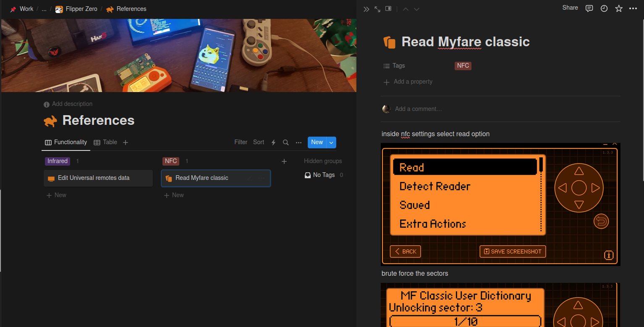Switch to the Table view tab
Viewport: 644px width, 327px height.
pos(105,142)
